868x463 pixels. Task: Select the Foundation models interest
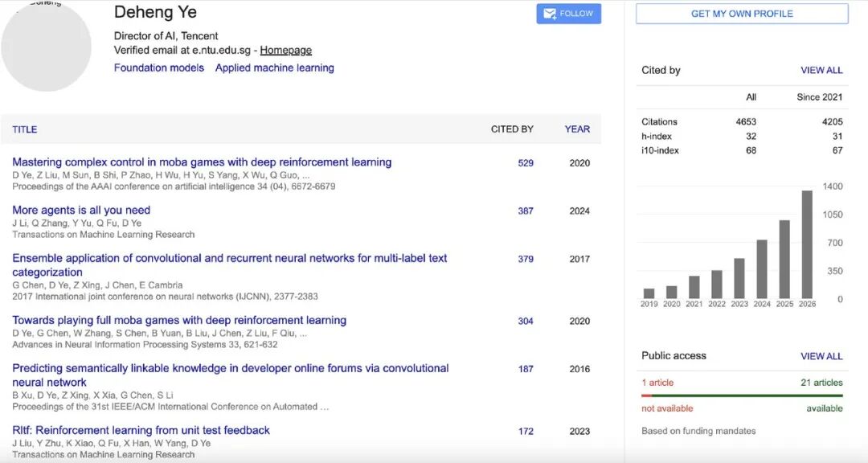tap(159, 68)
